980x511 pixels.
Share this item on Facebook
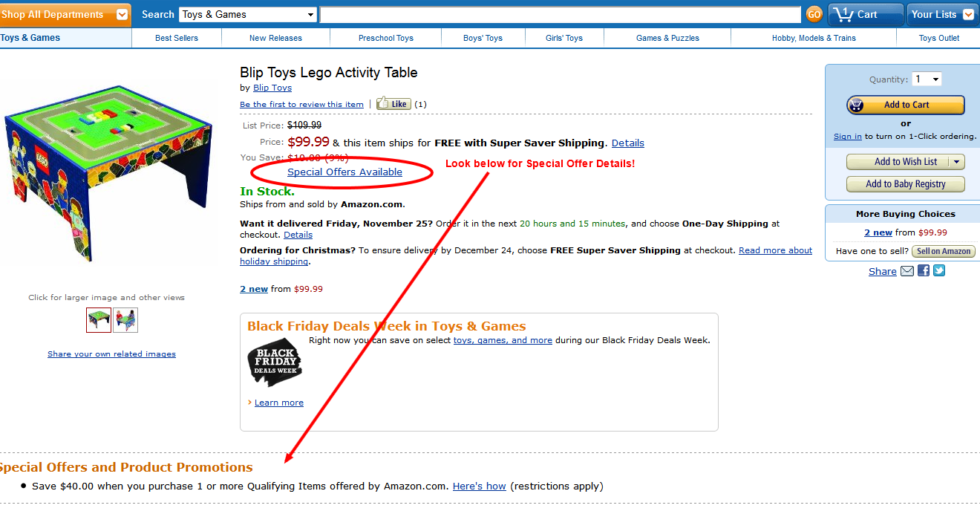pos(924,271)
